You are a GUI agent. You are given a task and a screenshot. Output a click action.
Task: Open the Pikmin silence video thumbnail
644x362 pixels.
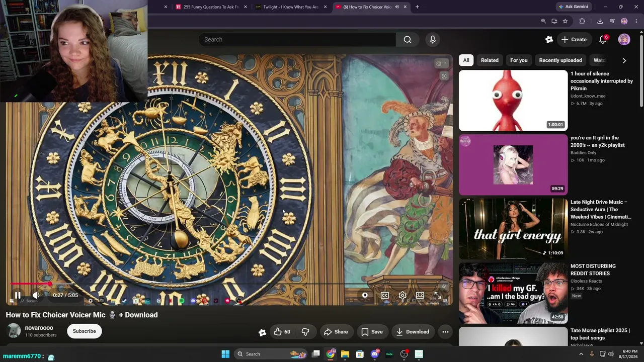point(513,101)
